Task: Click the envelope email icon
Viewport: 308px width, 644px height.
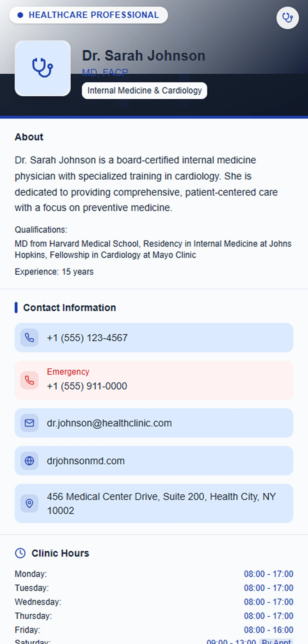Action: coord(29,423)
